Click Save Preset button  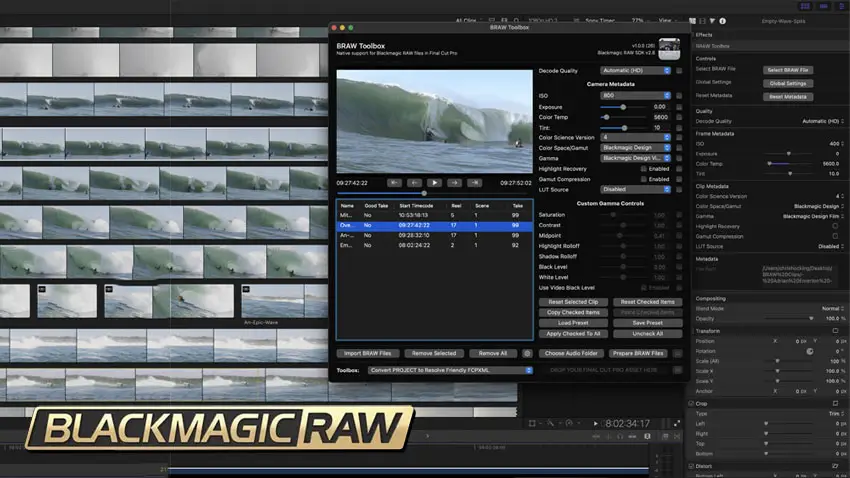[648, 323]
